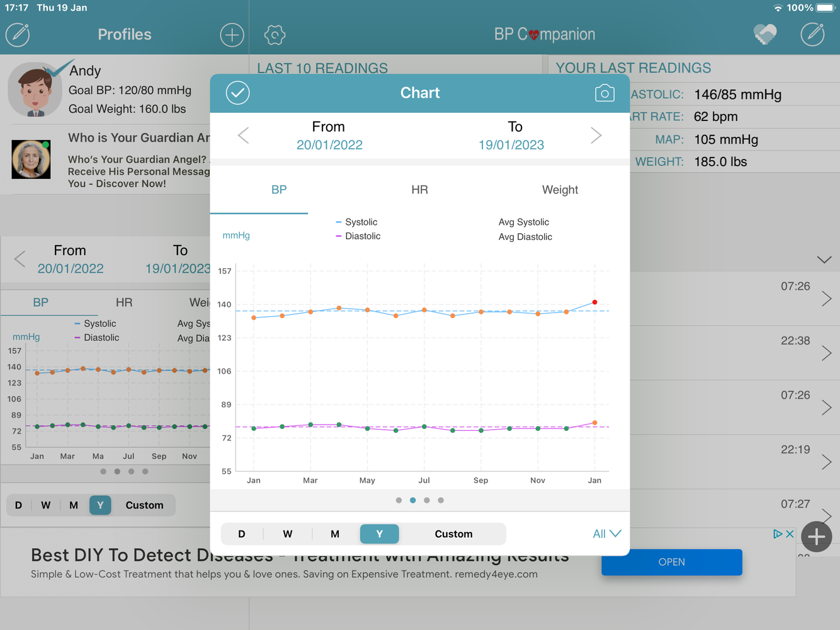Image resolution: width=840 pixels, height=630 pixels.
Task: Open settings gear in BP Companion header
Action: point(275,35)
